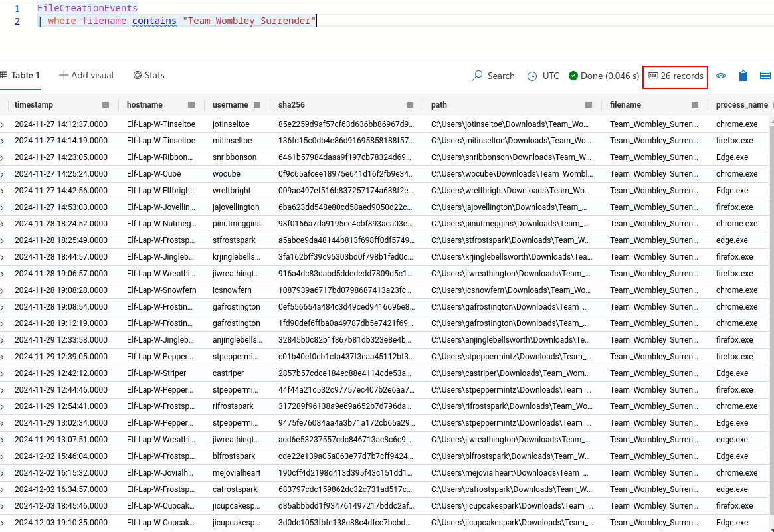
Task: Switch to the Table 1 tab
Action: (x=21, y=76)
